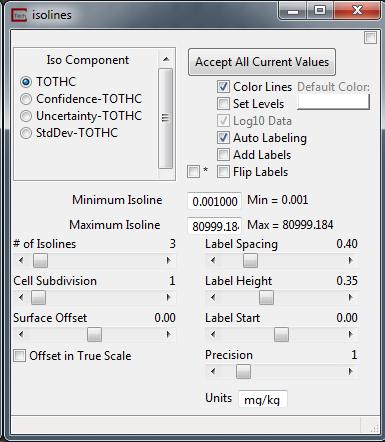The image size is (385, 442).
Task: Click the Label Start slider thumb
Action: click(281, 335)
